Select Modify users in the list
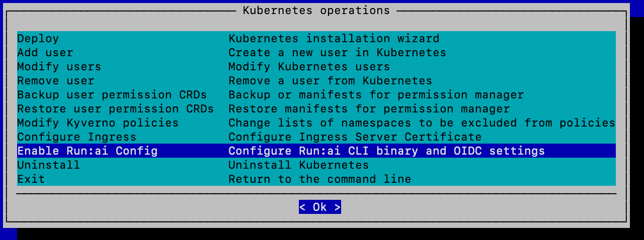Image resolution: width=644 pixels, height=240 pixels. 59,67
